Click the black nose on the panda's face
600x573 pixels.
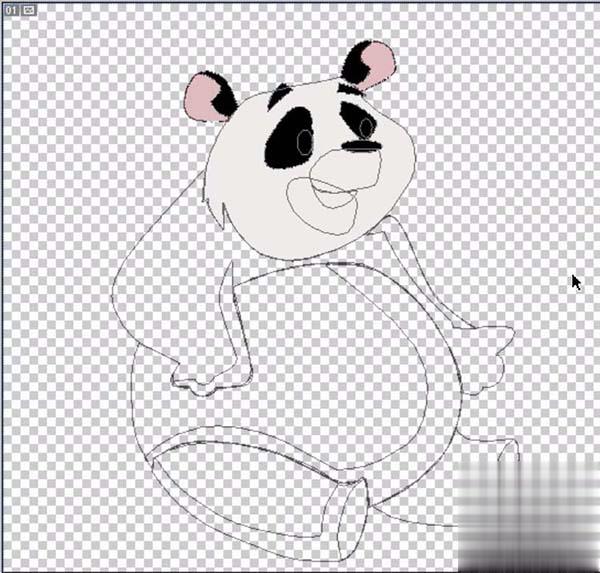click(362, 146)
